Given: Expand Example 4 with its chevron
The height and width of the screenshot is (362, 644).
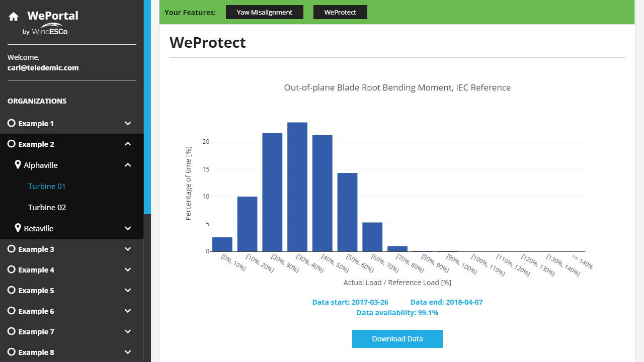Looking at the screenshot, I should (128, 269).
